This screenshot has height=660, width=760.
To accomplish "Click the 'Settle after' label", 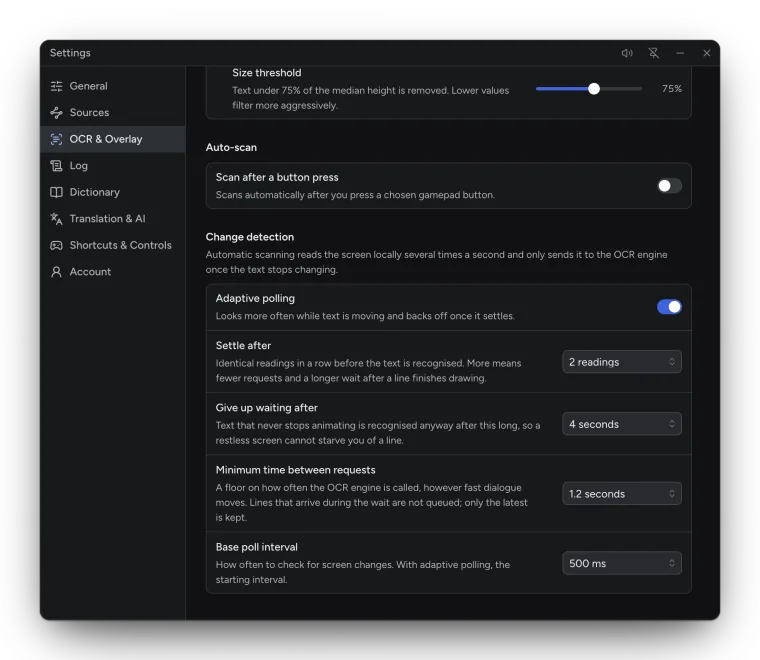I will (243, 346).
